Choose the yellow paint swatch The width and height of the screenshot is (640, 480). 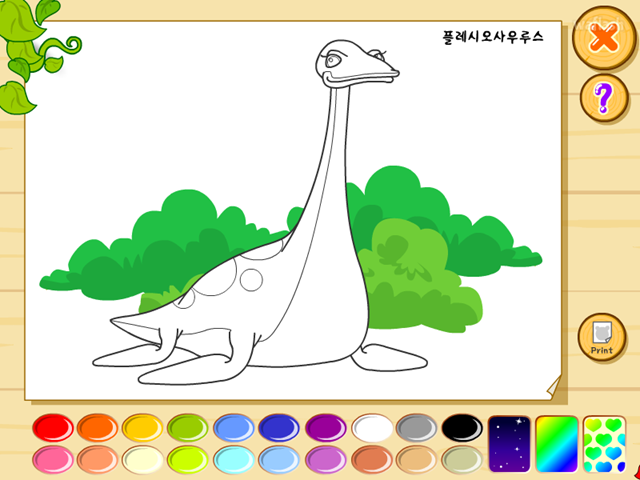point(142,427)
